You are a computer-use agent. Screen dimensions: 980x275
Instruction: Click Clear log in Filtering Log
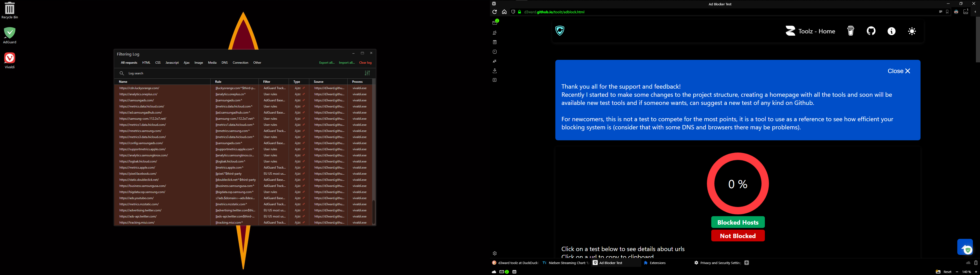pos(365,63)
